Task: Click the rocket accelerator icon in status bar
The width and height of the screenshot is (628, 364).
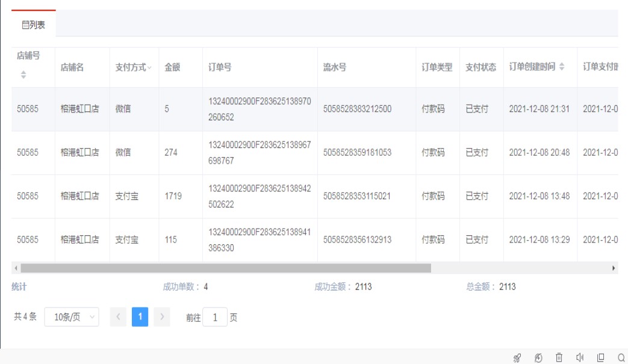Action: point(517,358)
